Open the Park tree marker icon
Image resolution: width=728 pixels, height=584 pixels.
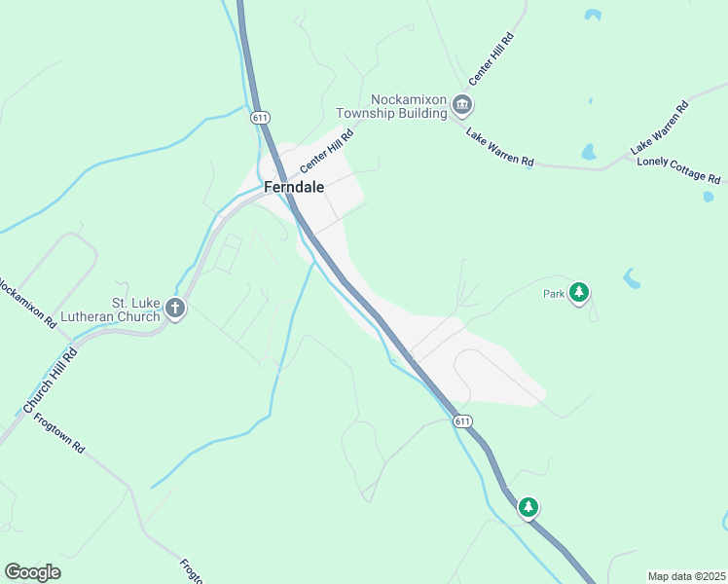coord(578,293)
